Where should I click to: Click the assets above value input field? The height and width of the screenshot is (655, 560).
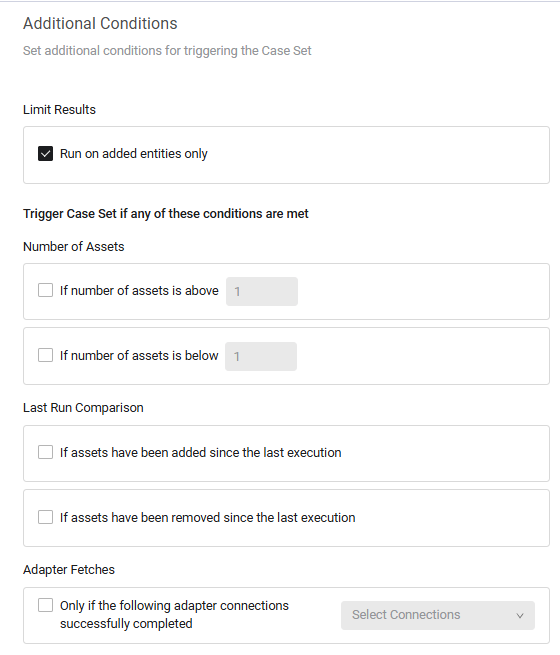click(x=262, y=291)
